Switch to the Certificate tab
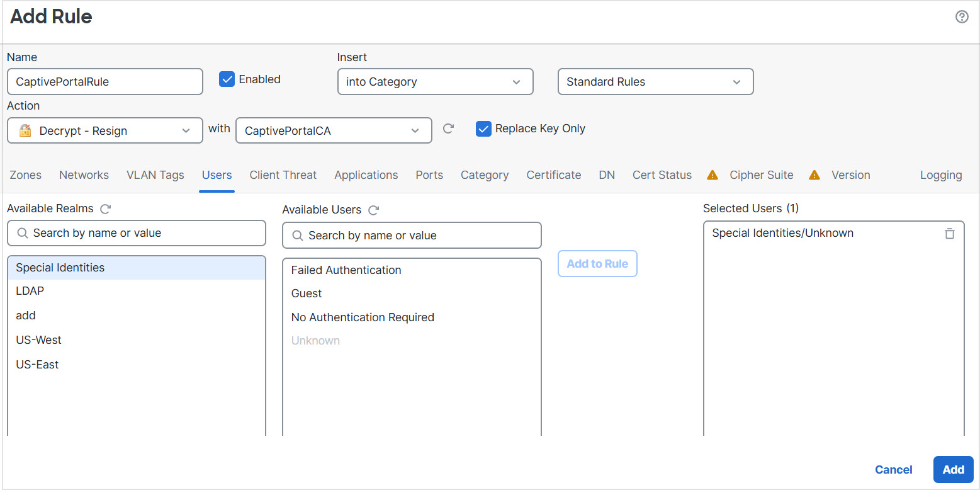Viewport: 980px width, 490px height. [553, 174]
